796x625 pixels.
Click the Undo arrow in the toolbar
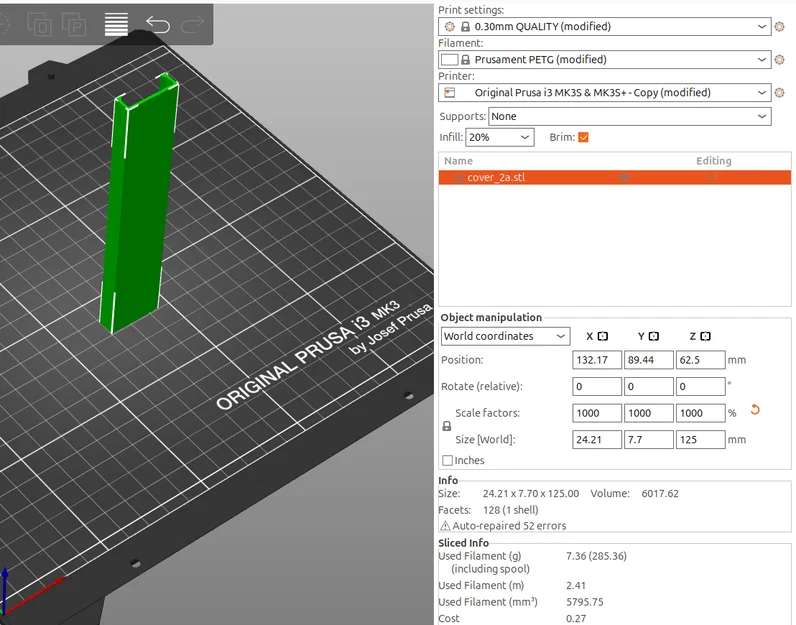click(158, 24)
